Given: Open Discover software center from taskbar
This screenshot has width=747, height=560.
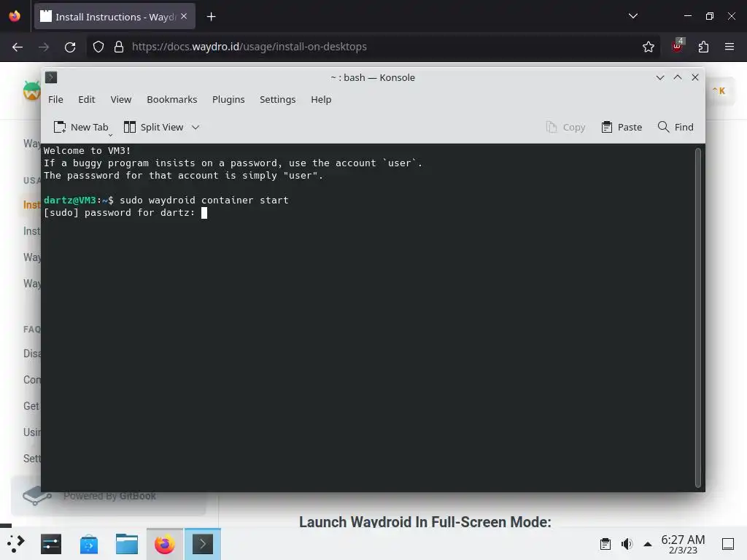Looking at the screenshot, I should (x=89, y=544).
